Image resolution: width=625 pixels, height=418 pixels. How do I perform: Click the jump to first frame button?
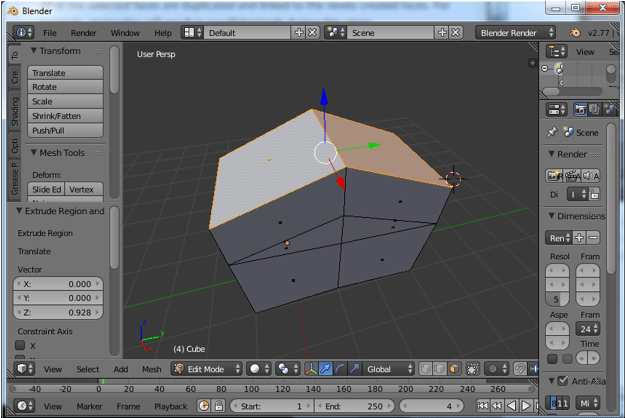coord(485,406)
